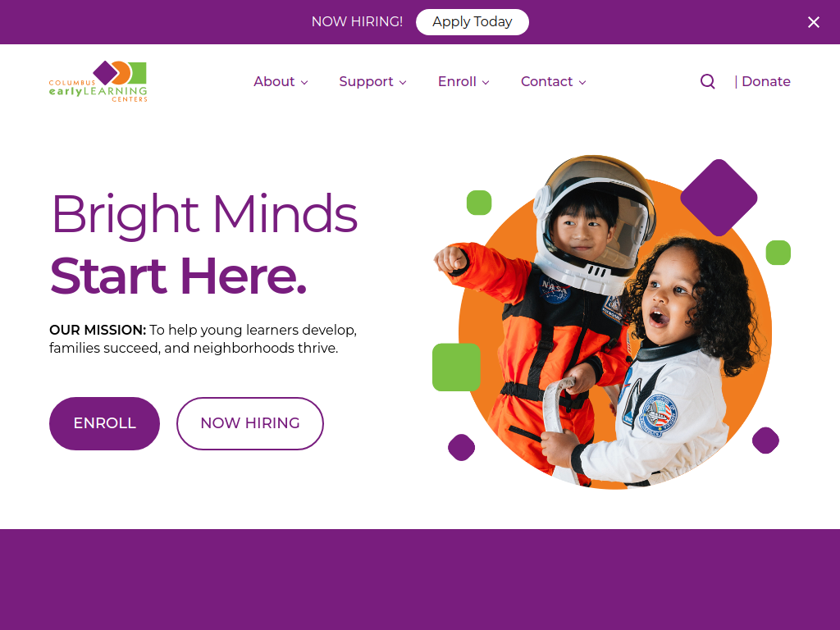The width and height of the screenshot is (840, 630).
Task: Open the About menu item
Action: [274, 81]
